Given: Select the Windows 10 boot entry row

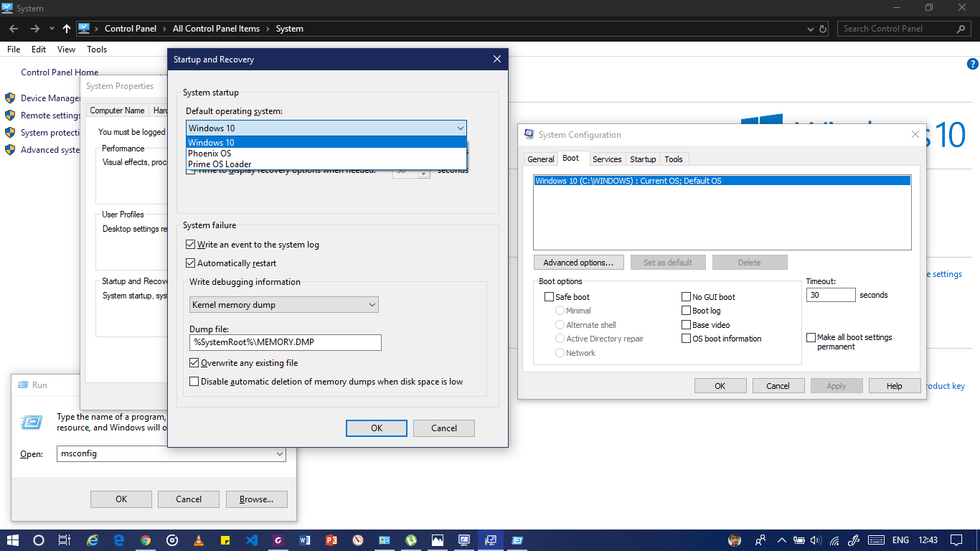Looking at the screenshot, I should pyautogui.click(x=722, y=181).
